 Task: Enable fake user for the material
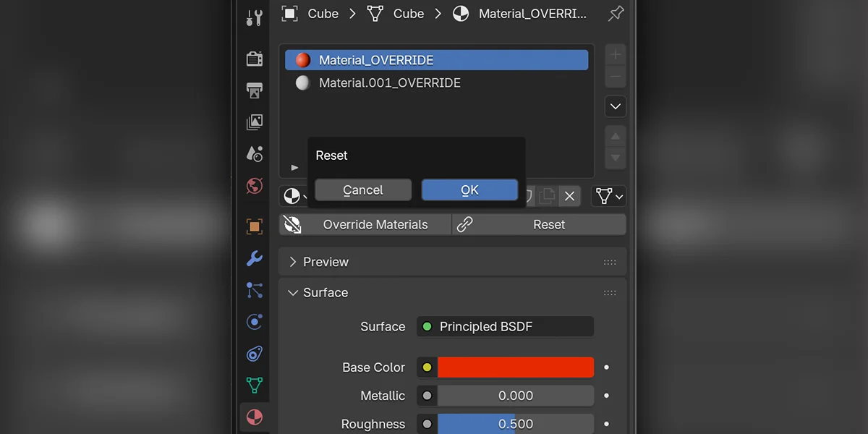coord(529,196)
